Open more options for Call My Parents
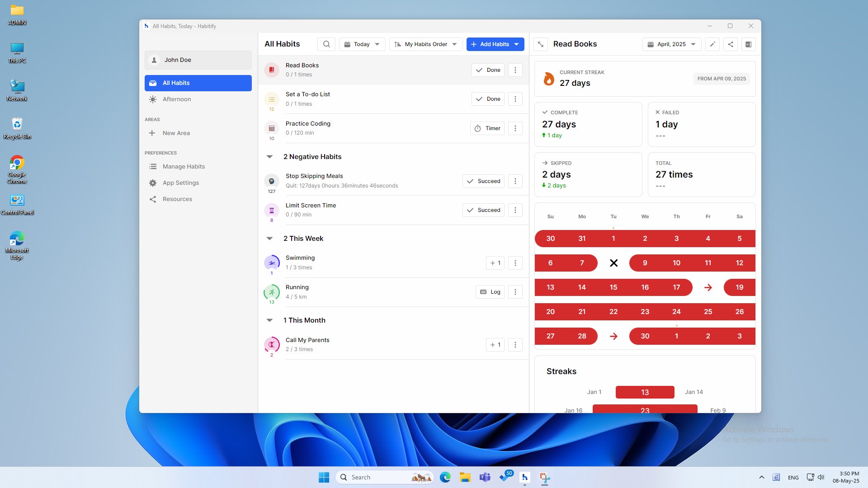Image resolution: width=868 pixels, height=488 pixels. pyautogui.click(x=515, y=345)
